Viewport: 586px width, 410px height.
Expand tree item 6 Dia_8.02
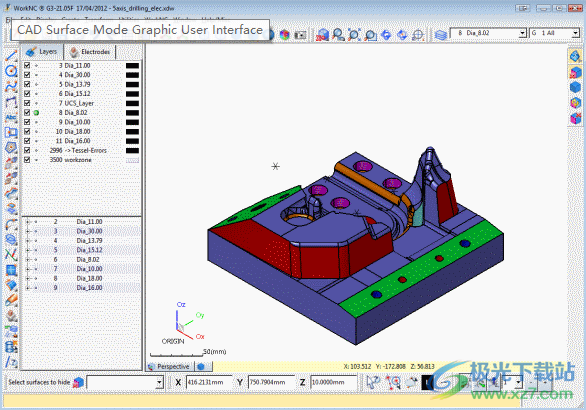pyautogui.click(x=28, y=259)
